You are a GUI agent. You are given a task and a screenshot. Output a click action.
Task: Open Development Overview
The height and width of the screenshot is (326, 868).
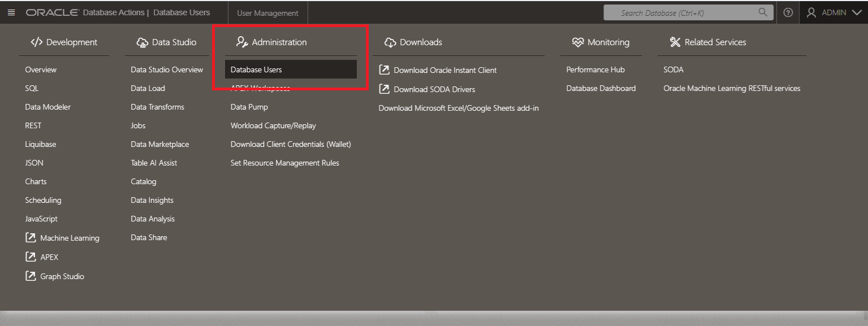[41, 69]
